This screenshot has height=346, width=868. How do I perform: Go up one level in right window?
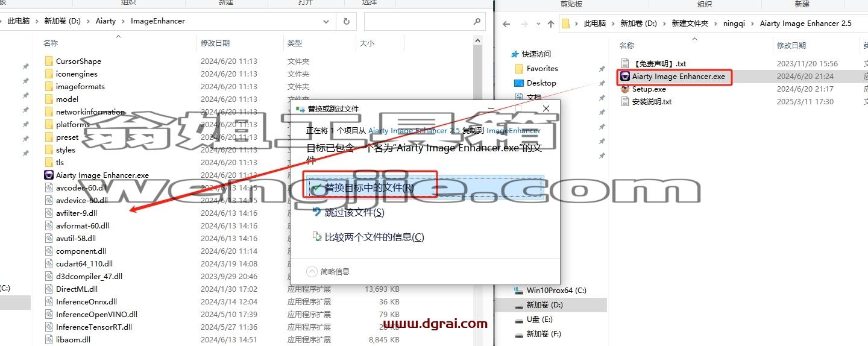click(x=550, y=24)
